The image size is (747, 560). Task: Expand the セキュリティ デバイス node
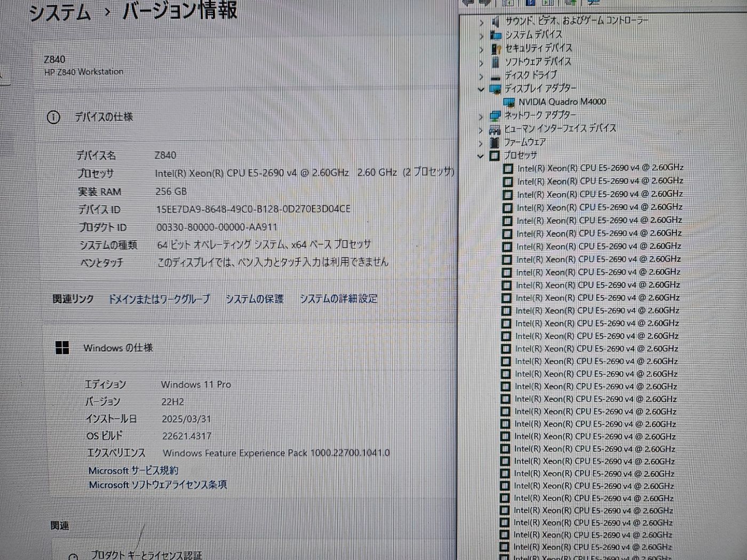pyautogui.click(x=481, y=50)
